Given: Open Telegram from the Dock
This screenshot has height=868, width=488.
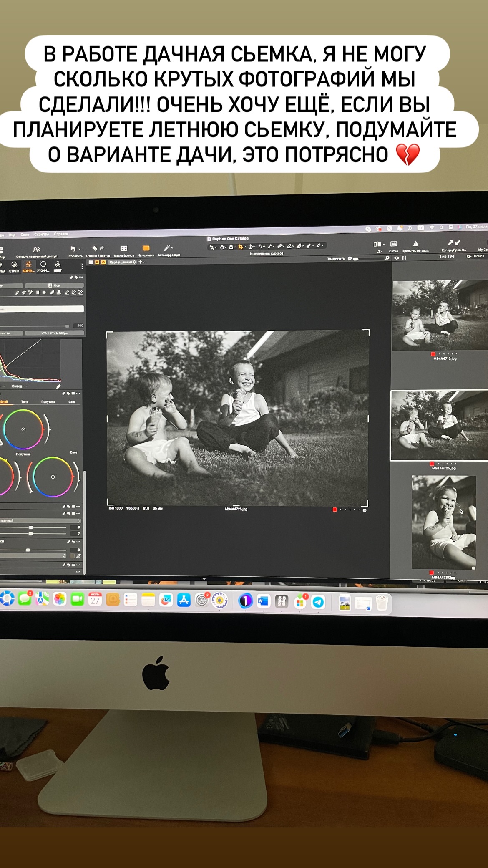Looking at the screenshot, I should tap(318, 601).
